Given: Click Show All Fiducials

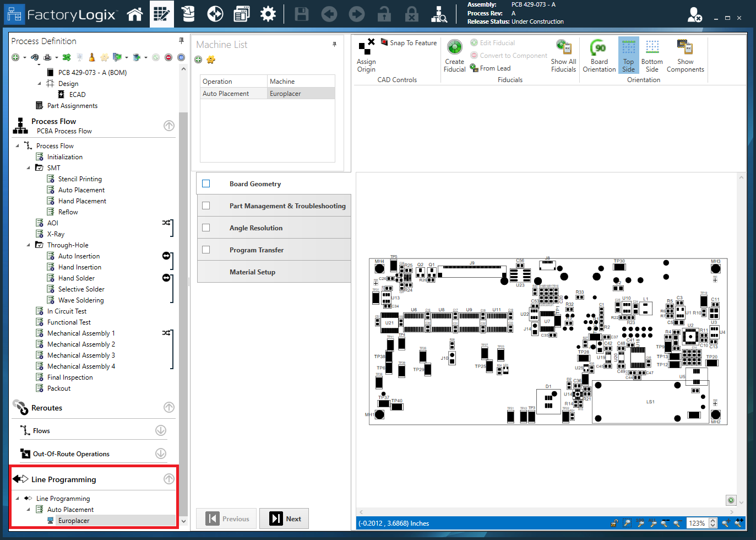Looking at the screenshot, I should 563,55.
